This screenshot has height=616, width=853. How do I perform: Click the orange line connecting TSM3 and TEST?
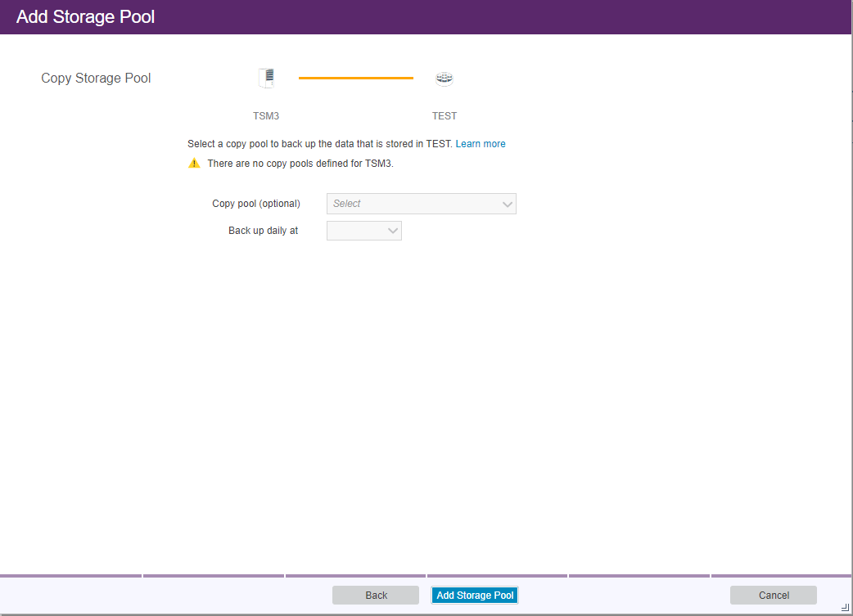pos(356,79)
